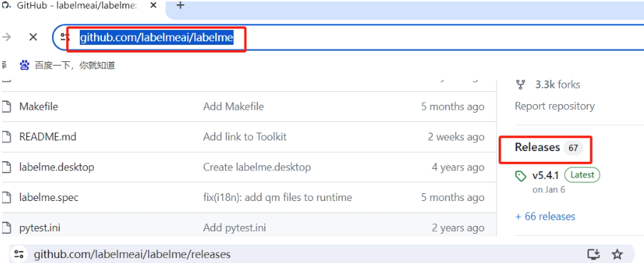The width and height of the screenshot is (644, 263).
Task: Click the 'on Jan 6' release date
Action: (549, 190)
